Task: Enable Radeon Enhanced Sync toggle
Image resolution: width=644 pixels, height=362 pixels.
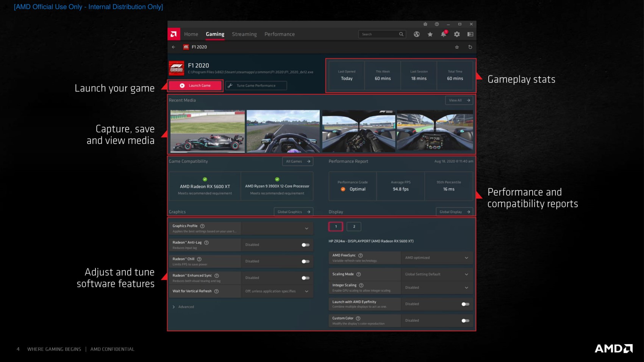Action: point(306,278)
